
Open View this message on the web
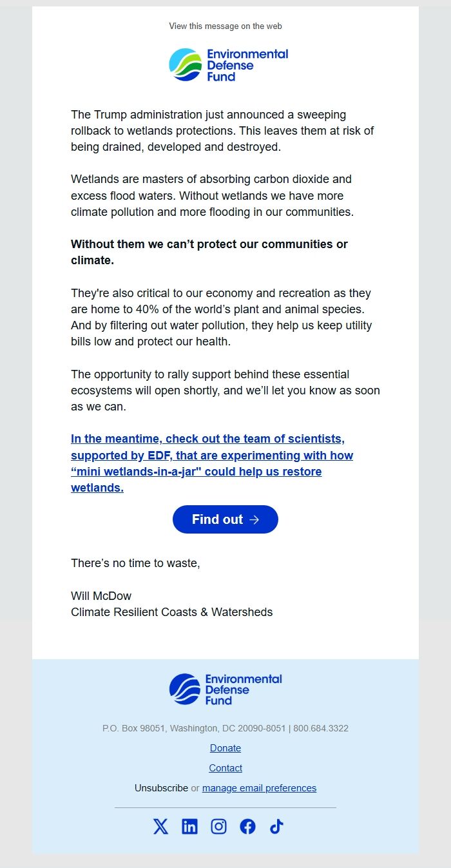point(225,26)
